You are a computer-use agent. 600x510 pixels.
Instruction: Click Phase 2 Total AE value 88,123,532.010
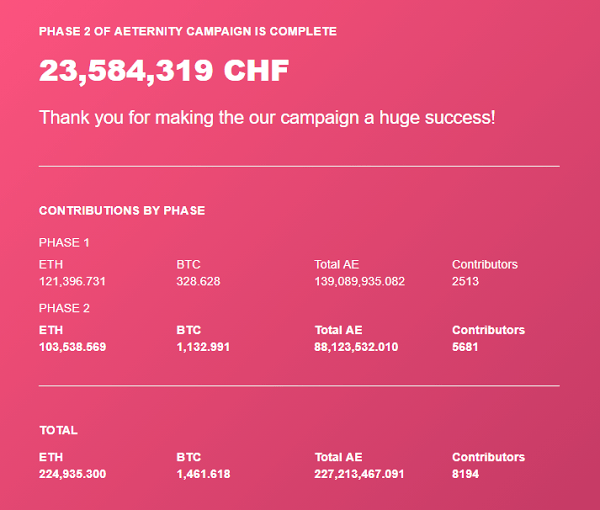[356, 347]
